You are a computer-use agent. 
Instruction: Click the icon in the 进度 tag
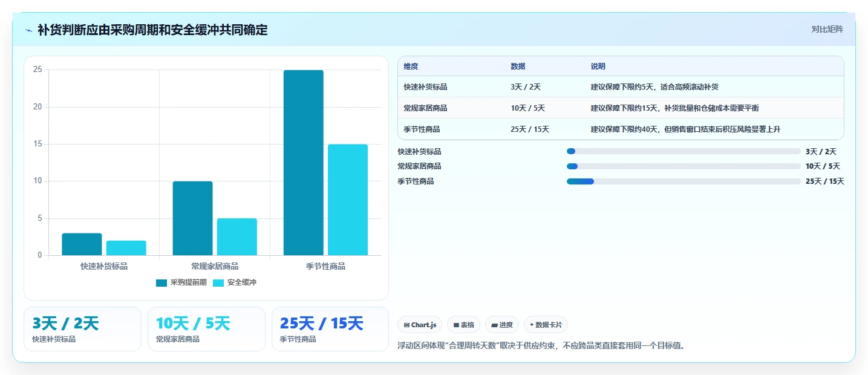[494, 325]
